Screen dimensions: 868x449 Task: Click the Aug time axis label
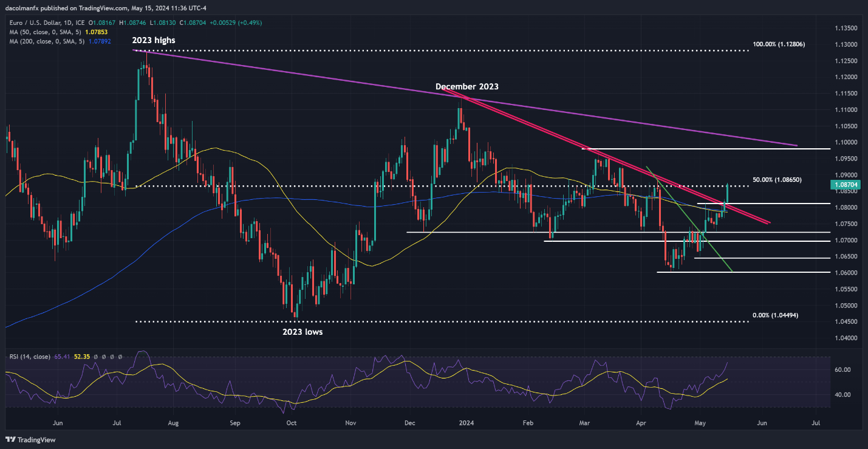pos(173,422)
